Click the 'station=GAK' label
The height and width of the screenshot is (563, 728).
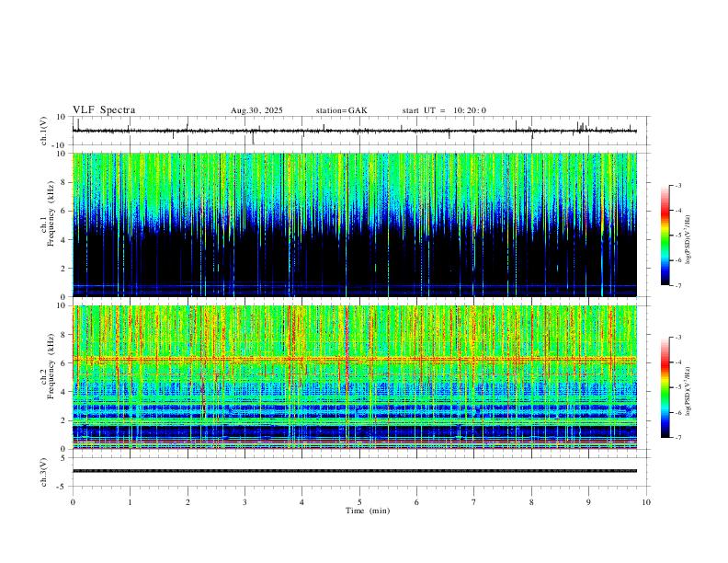341,110
